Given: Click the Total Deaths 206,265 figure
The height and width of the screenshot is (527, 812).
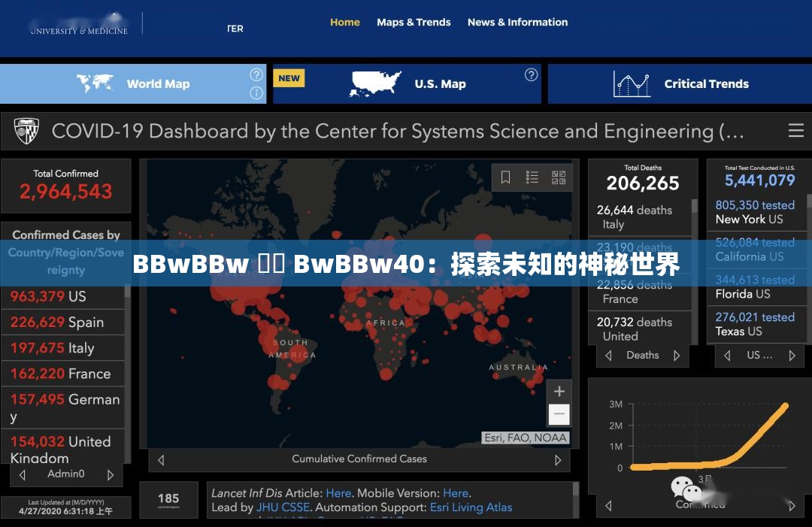Looking at the screenshot, I should pos(643,183).
